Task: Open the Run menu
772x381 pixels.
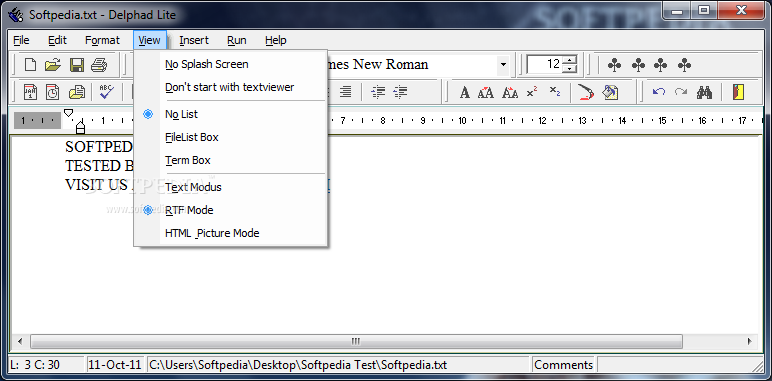Action: point(237,40)
